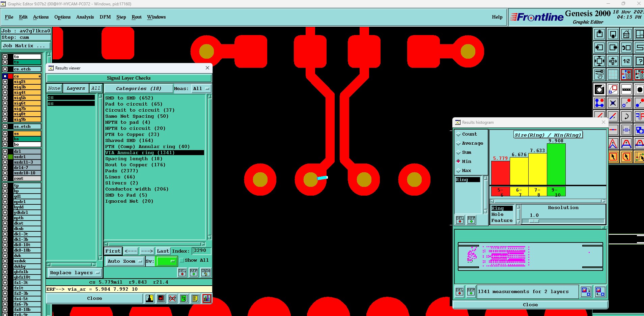Click the dimension width icon
This screenshot has height=316, width=644.
[x=626, y=130]
